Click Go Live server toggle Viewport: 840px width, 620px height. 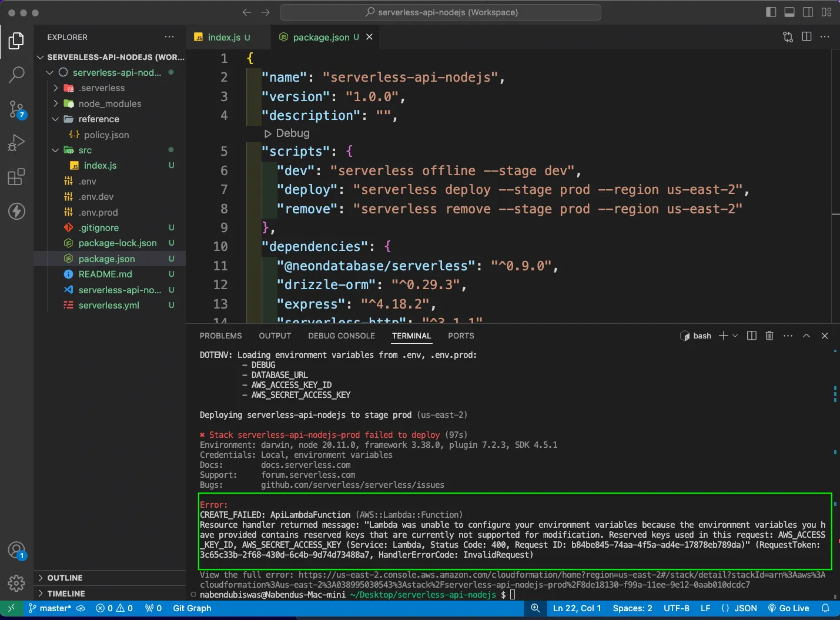[x=788, y=608]
